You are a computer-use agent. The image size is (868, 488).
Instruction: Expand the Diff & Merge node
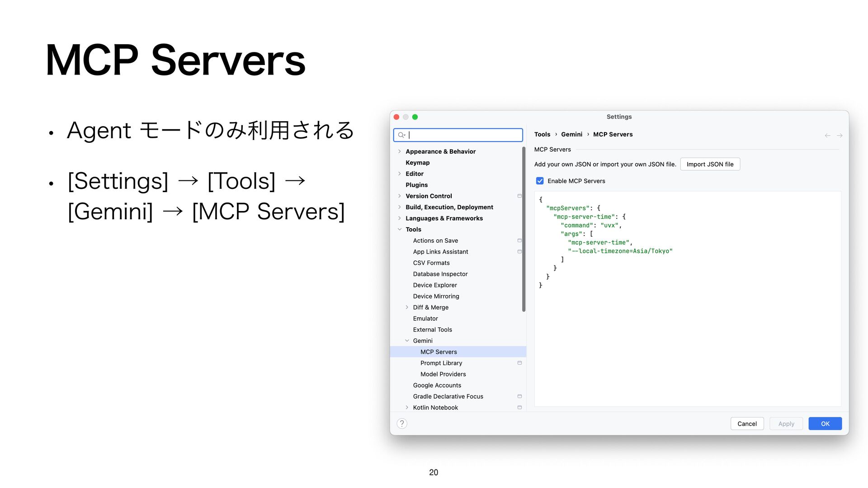click(x=407, y=307)
